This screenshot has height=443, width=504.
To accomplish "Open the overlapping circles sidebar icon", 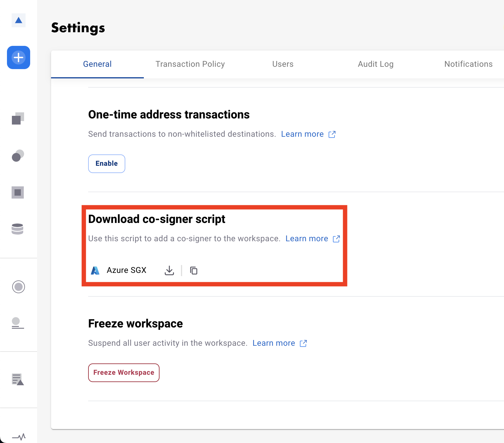I will [x=18, y=156].
